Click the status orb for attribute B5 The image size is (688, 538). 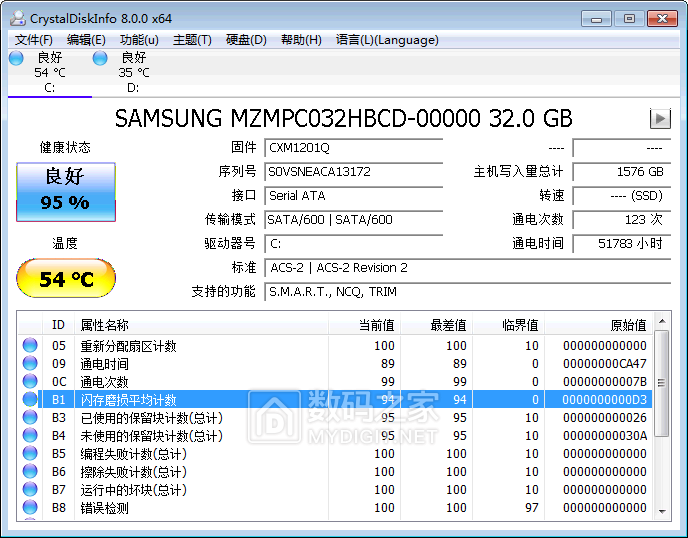30,453
